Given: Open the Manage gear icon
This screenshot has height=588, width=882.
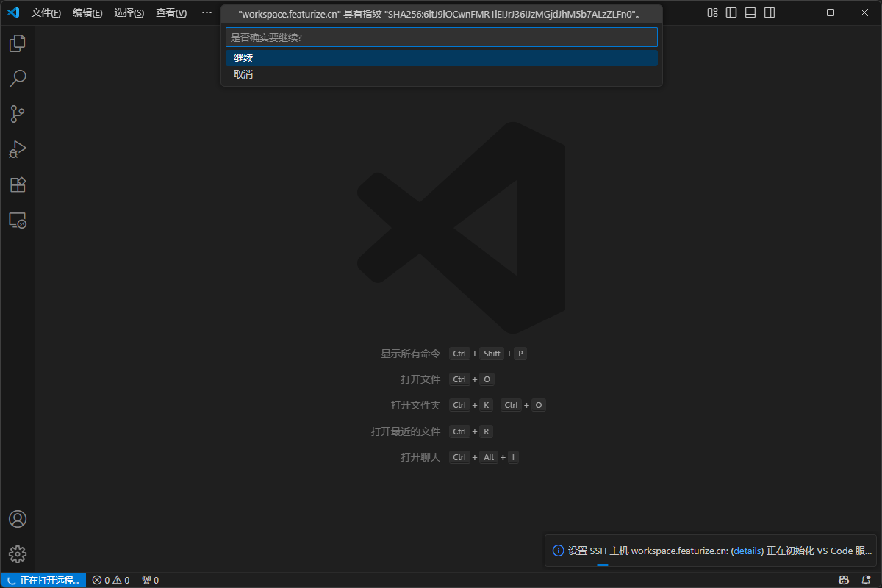Looking at the screenshot, I should point(18,554).
